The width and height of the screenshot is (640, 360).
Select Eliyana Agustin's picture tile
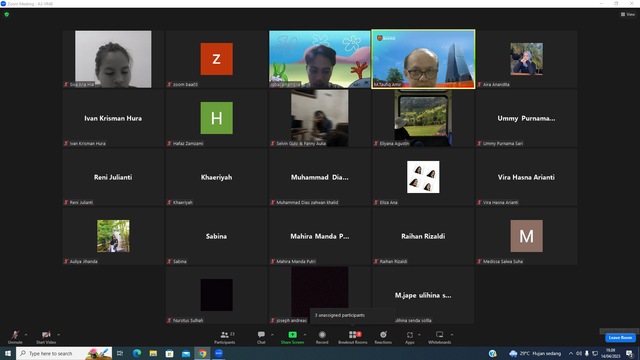pos(423,118)
